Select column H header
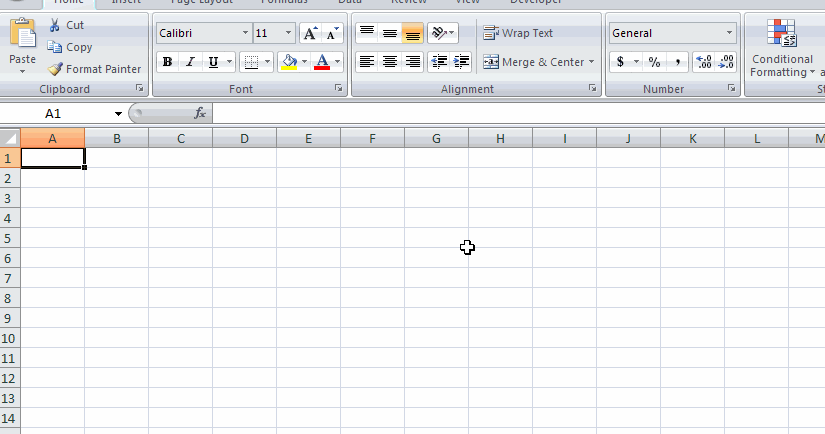This screenshot has height=434, width=825. [500, 138]
